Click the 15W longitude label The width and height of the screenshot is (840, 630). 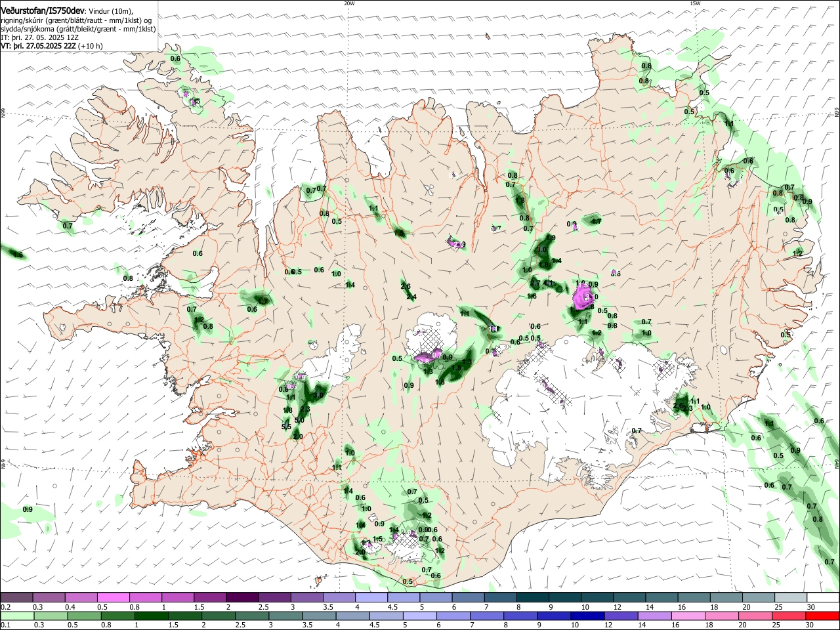(x=695, y=3)
